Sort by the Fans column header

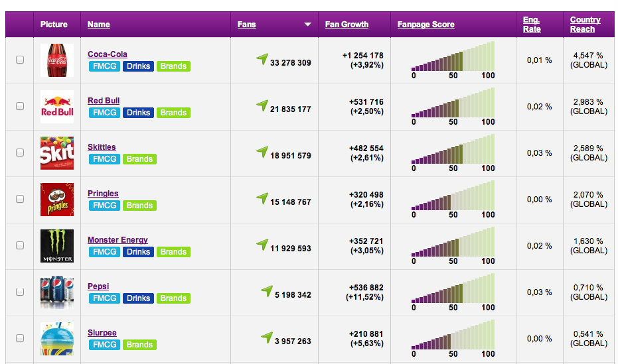[x=247, y=25]
